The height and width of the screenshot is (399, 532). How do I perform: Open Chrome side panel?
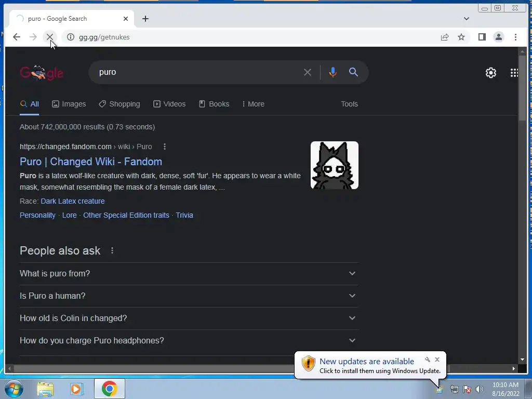point(482,37)
